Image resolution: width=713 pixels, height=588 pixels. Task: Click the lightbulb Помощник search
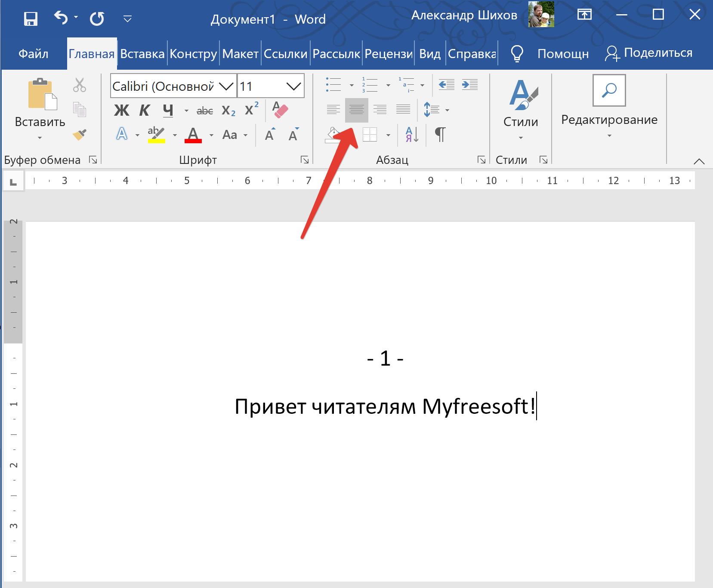(x=549, y=54)
